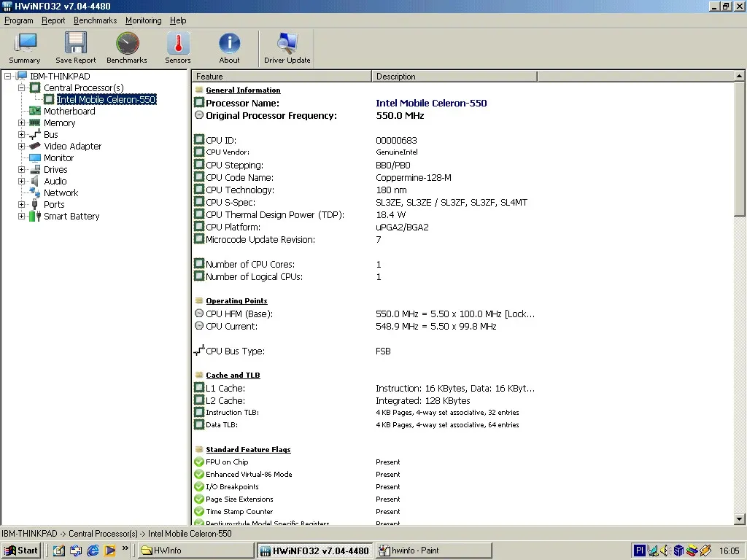Image resolution: width=747 pixels, height=560 pixels.
Task: Open the Monitoring menu
Action: click(x=144, y=20)
